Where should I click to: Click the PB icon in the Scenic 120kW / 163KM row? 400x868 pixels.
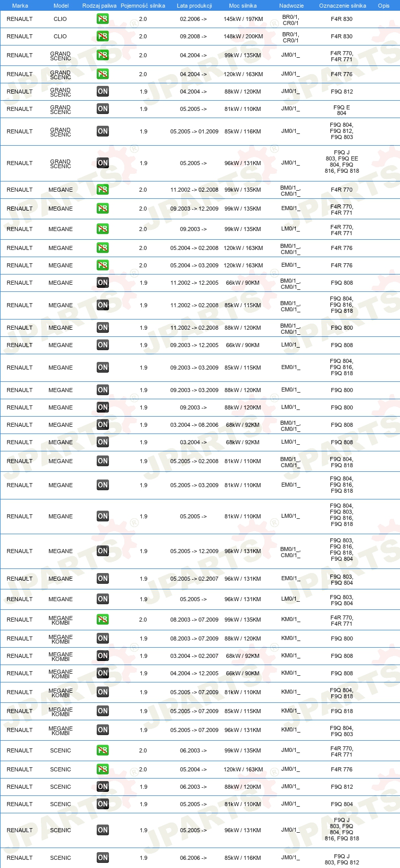[x=103, y=769]
